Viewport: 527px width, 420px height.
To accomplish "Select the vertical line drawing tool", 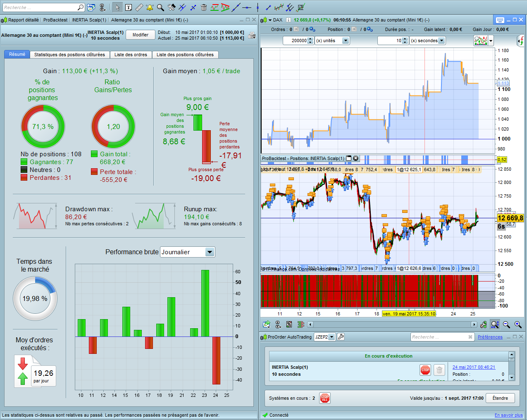I will coord(258,7).
